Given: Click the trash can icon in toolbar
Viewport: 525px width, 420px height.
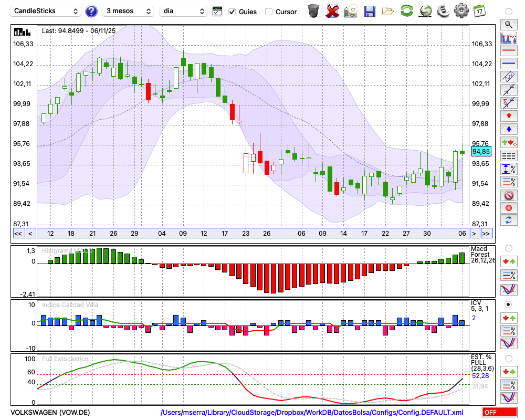Looking at the screenshot, I should pos(313,11).
